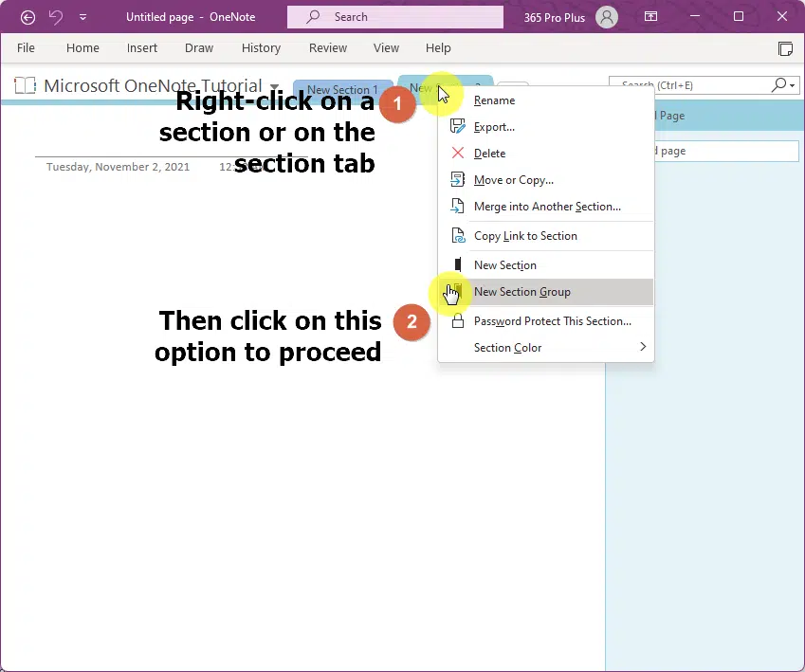
Task: Click the Copy Link to Section icon
Action: [457, 236]
